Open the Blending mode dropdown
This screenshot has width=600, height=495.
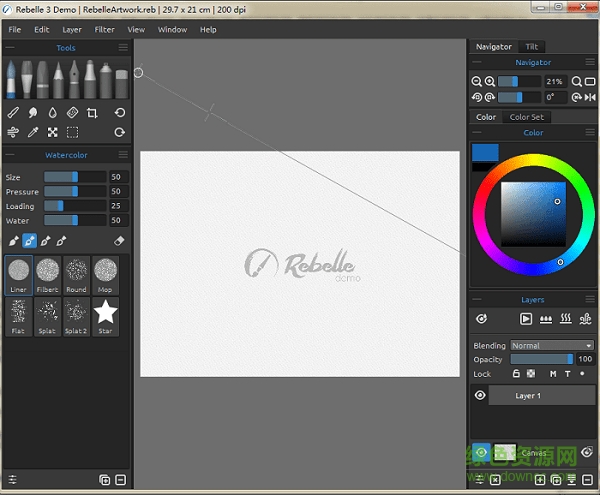552,346
